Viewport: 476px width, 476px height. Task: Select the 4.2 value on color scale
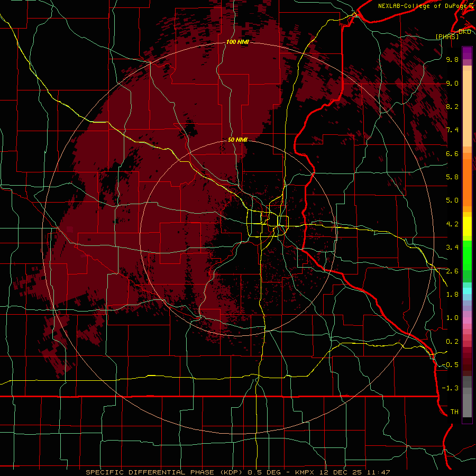pyautogui.click(x=452, y=224)
